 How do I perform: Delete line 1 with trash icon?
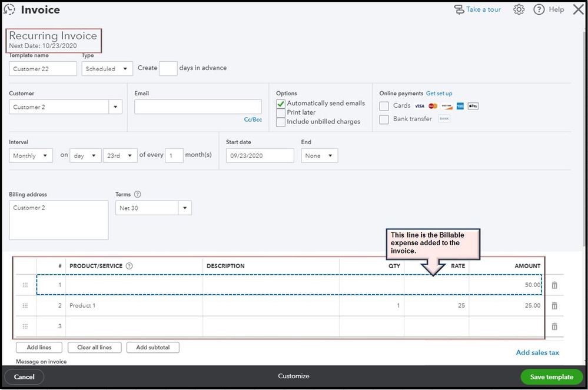554,285
